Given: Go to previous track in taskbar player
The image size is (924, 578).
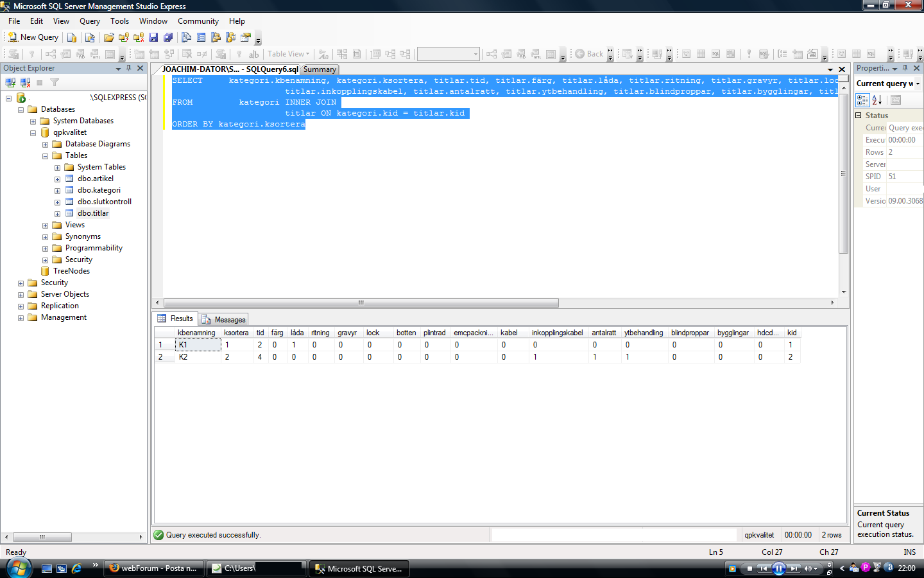Looking at the screenshot, I should 764,568.
